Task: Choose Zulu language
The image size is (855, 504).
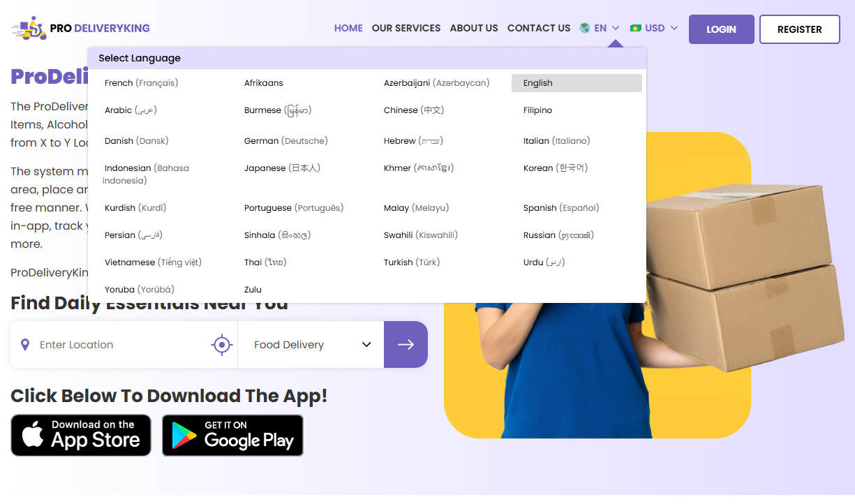Action: tap(253, 290)
